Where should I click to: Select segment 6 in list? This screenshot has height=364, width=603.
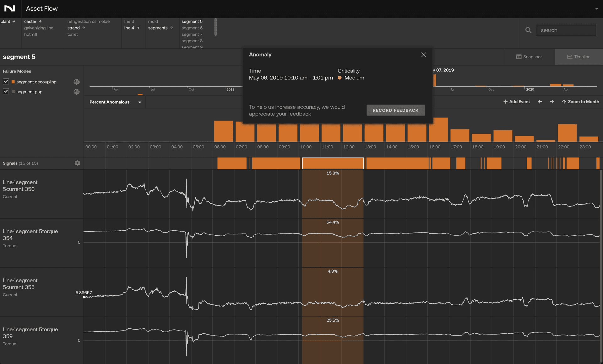pyautogui.click(x=192, y=28)
